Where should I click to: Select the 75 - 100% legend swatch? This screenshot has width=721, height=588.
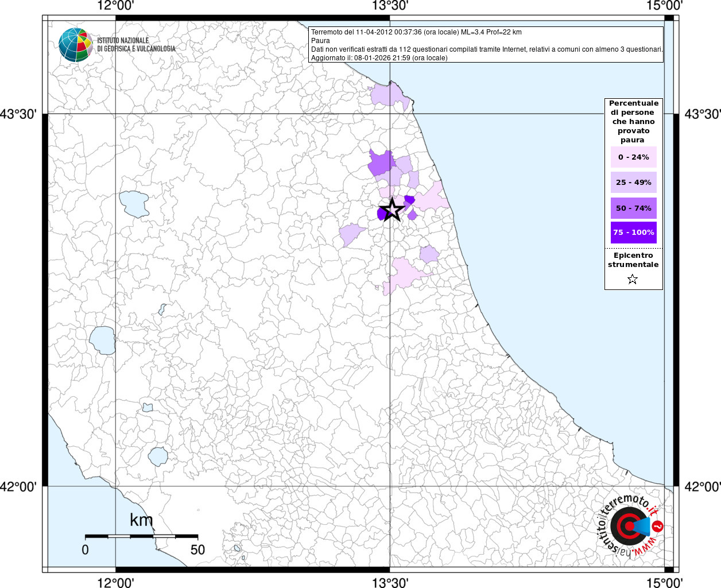pos(633,233)
